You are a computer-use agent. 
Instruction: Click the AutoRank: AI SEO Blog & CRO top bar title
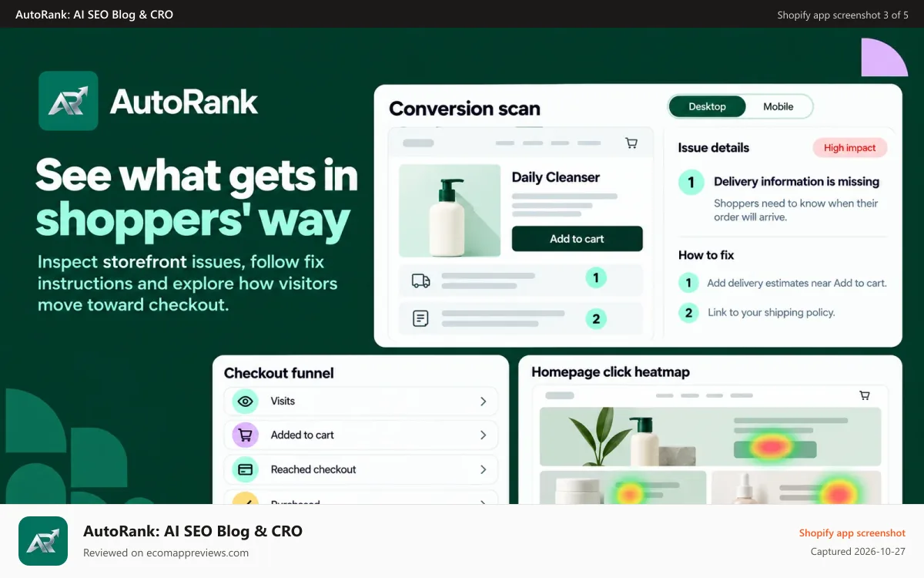point(94,15)
